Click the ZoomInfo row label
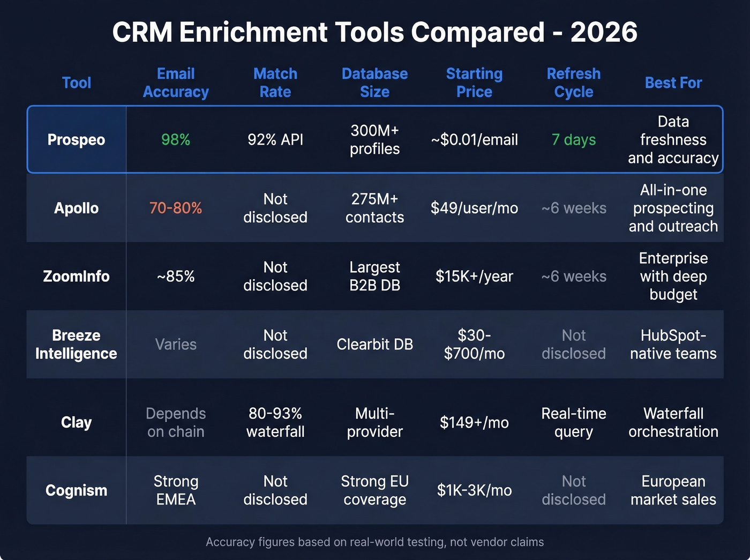Viewport: 750px width, 560px height. coord(76,277)
